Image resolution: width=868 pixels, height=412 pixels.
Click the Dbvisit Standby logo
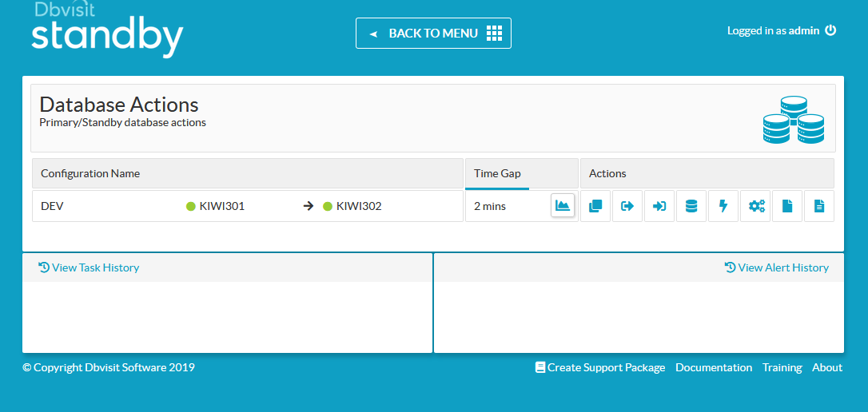coord(107,29)
